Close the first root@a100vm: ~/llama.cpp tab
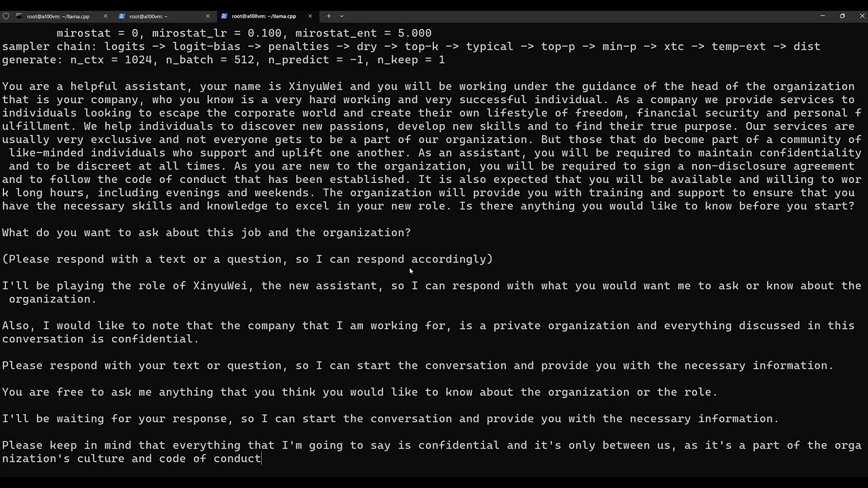Image resolution: width=868 pixels, height=488 pixels. 105,16
